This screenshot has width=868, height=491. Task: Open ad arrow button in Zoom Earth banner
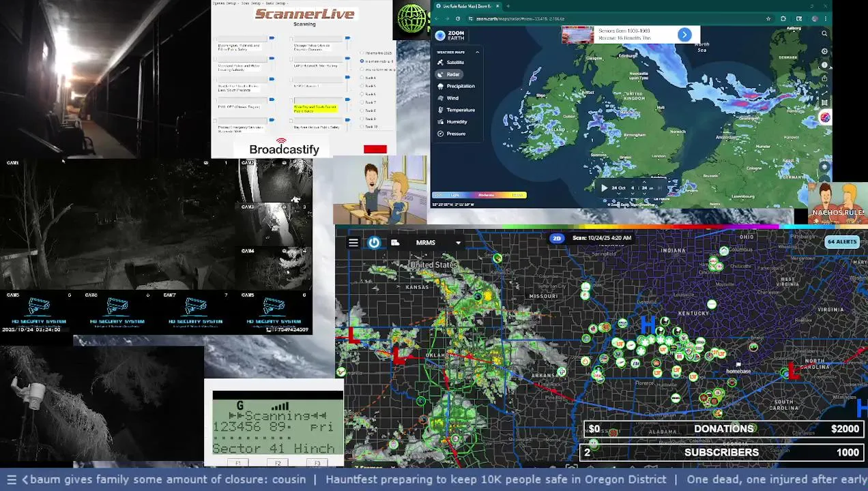(x=684, y=35)
